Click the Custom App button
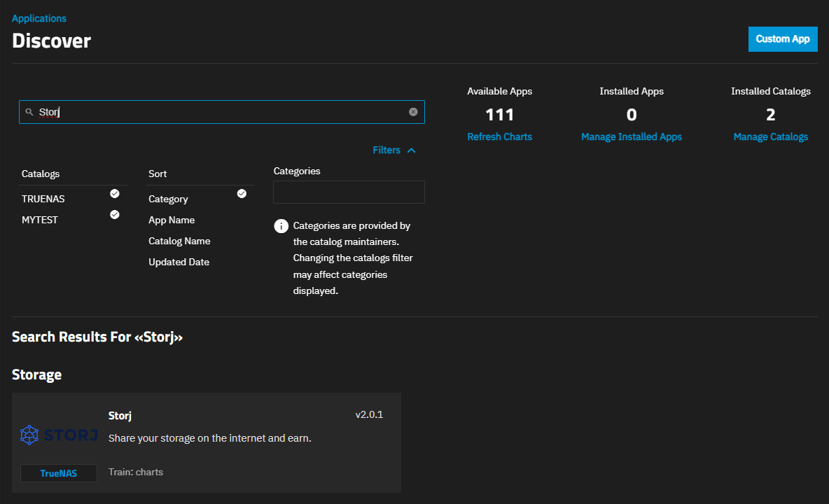 point(783,39)
